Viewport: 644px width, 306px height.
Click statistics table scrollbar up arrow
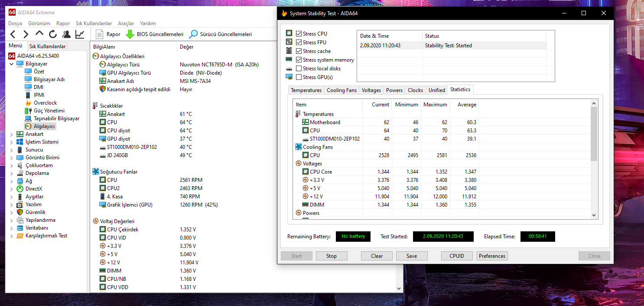pos(594,103)
